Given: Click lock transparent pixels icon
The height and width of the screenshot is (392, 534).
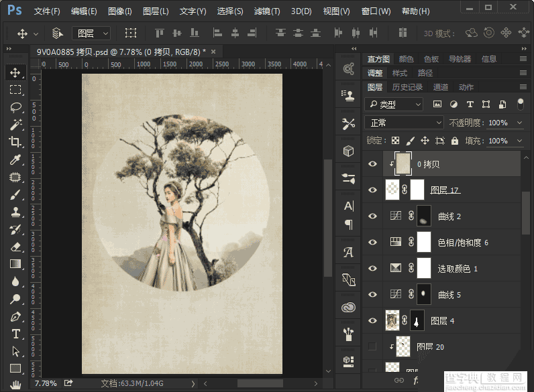Looking at the screenshot, I should click(x=395, y=141).
